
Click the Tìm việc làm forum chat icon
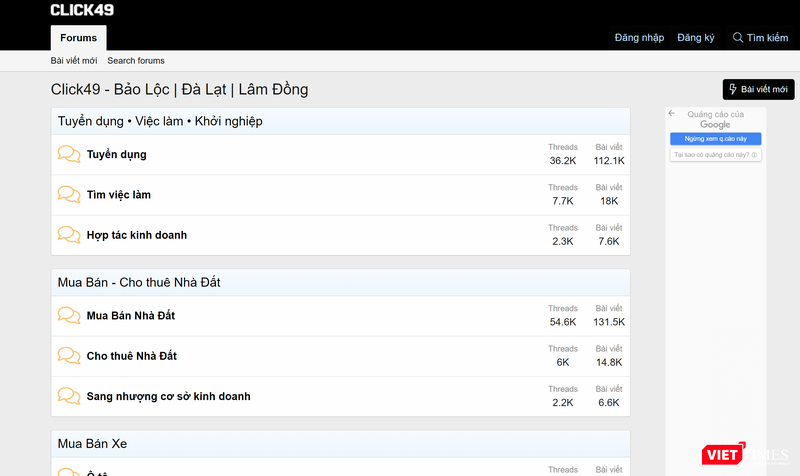tap(69, 194)
